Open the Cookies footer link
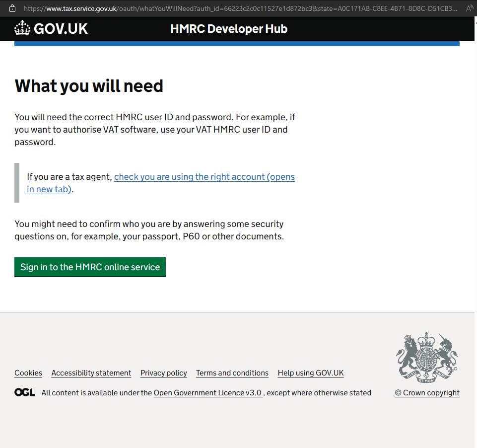Screen dimensions: 477x448 pyautogui.click(x=28, y=373)
